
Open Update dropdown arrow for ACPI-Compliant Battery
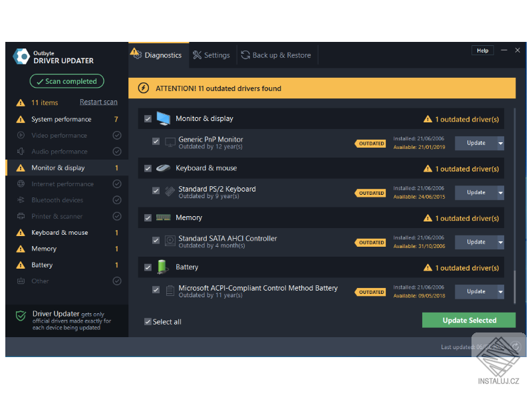(501, 292)
